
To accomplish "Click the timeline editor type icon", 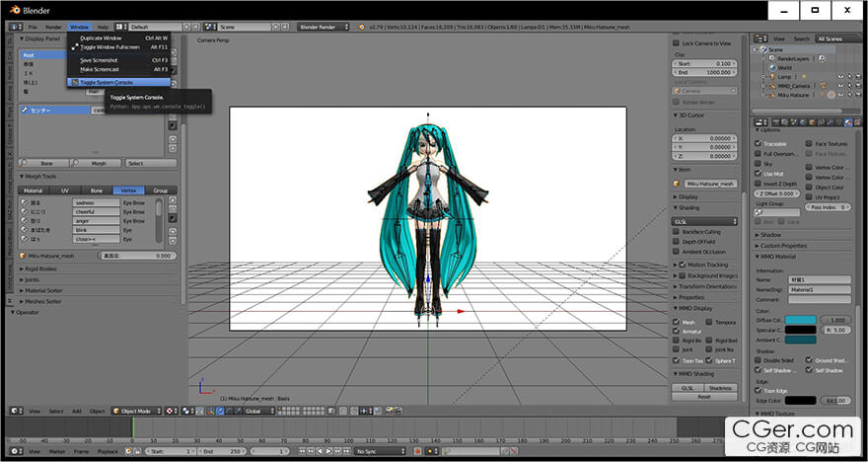I will tap(15, 451).
